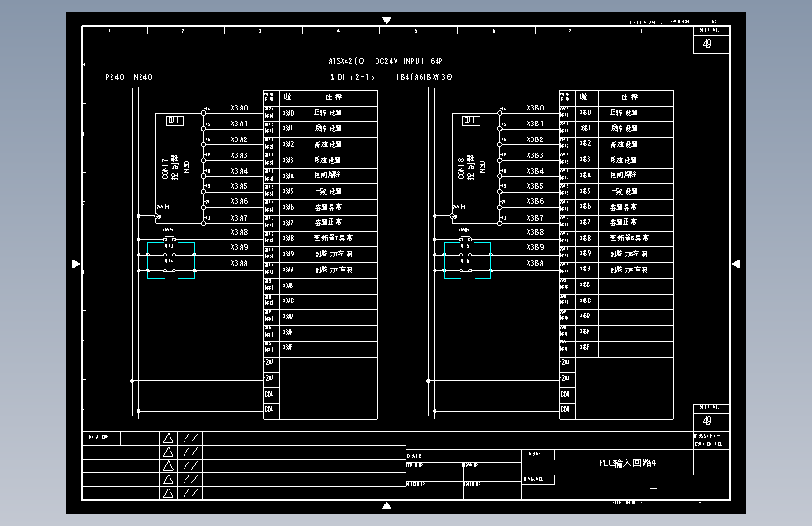The height and width of the screenshot is (526, 812).
Task: Click the CON17 connector label
Action: [x=165, y=168]
